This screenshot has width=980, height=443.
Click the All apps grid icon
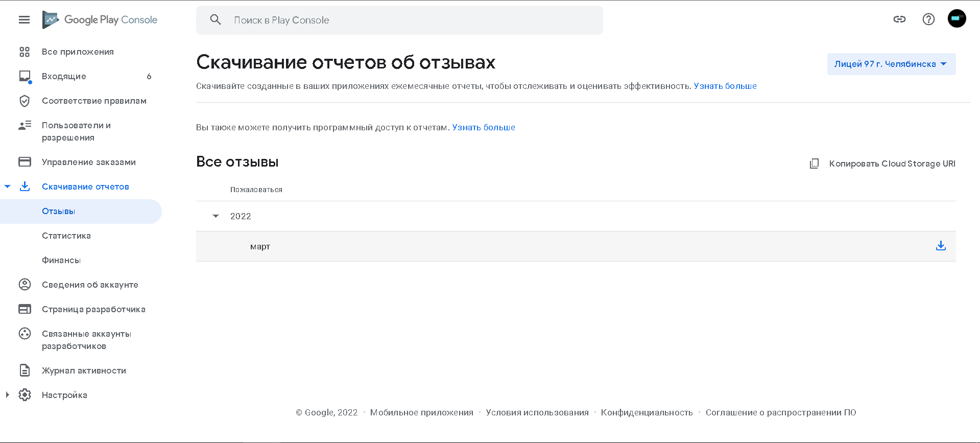click(25, 52)
